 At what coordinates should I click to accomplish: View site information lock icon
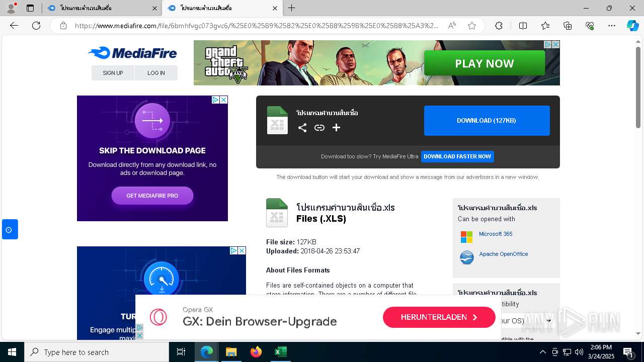pyautogui.click(x=63, y=26)
